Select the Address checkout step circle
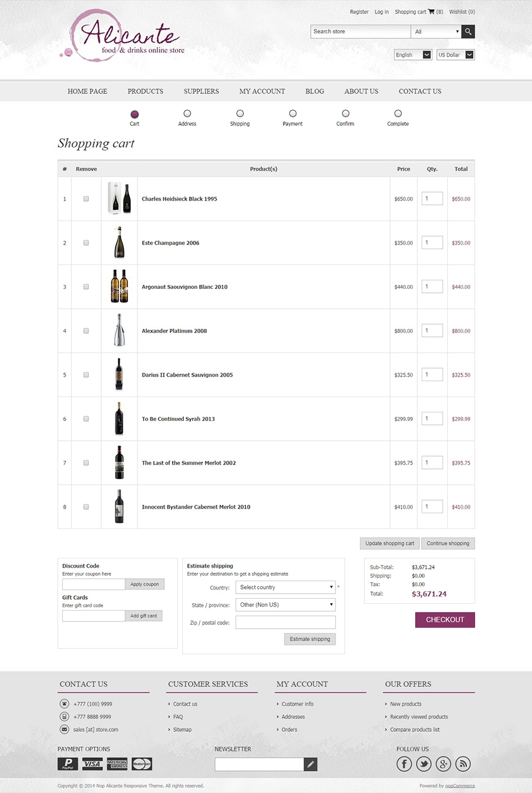532x793 pixels. [x=187, y=114]
